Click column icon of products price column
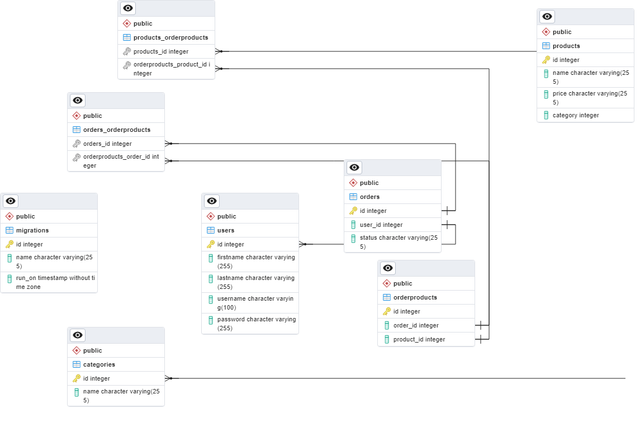This screenshot has width=640, height=437. tap(546, 94)
